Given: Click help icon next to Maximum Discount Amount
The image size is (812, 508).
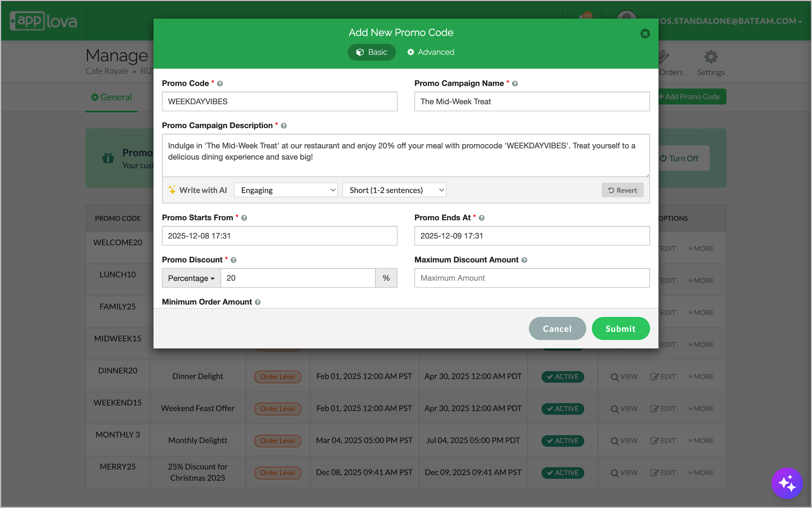Looking at the screenshot, I should coord(524,260).
